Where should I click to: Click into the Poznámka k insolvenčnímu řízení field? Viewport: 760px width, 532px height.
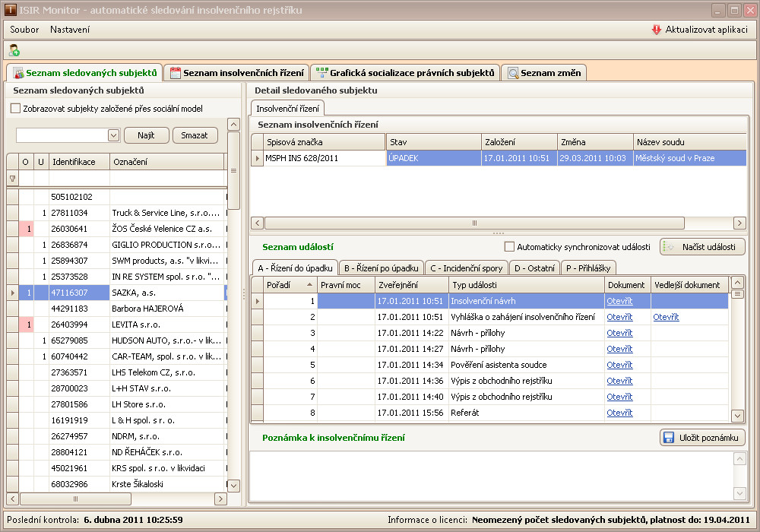[490, 475]
